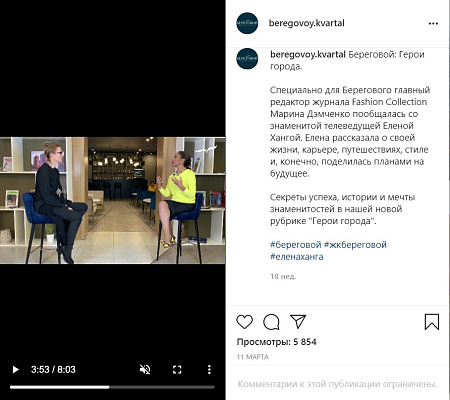This screenshot has width=450, height=400.
Task: Open video player more options menu
Action: [209, 369]
